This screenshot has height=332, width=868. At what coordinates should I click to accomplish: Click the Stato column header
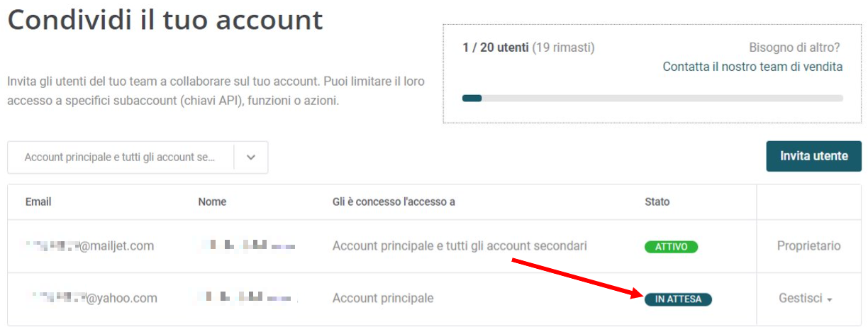tap(657, 202)
